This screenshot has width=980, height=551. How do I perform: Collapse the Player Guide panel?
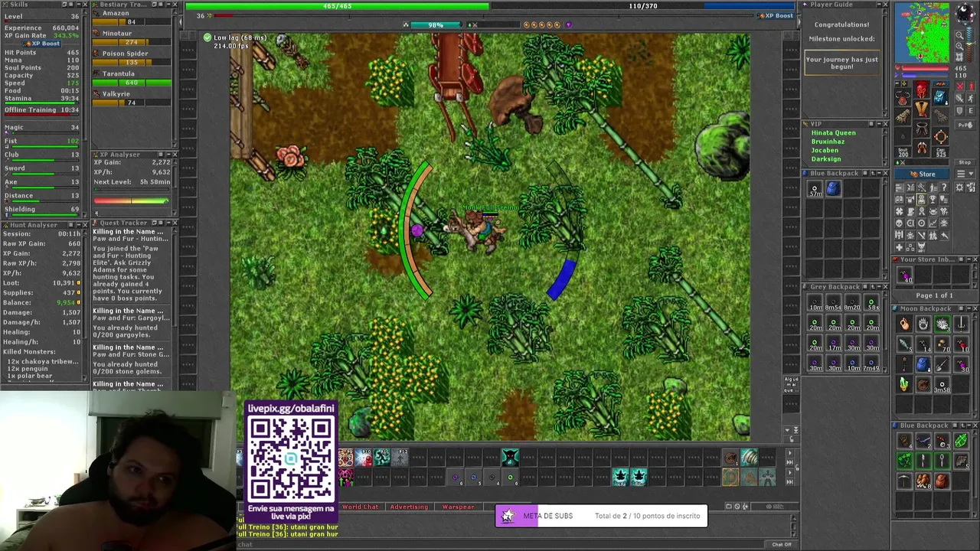[879, 5]
